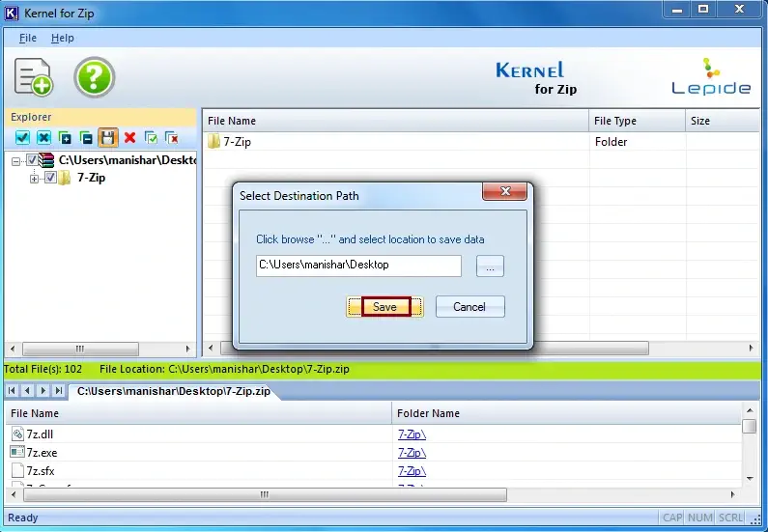
Task: Click the browse '...' button
Action: tap(490, 266)
